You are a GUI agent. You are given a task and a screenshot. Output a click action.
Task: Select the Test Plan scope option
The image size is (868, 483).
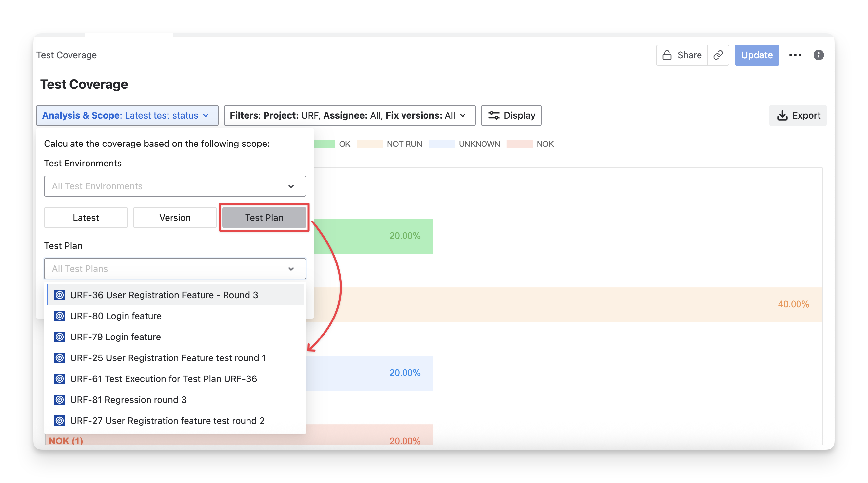tap(264, 218)
